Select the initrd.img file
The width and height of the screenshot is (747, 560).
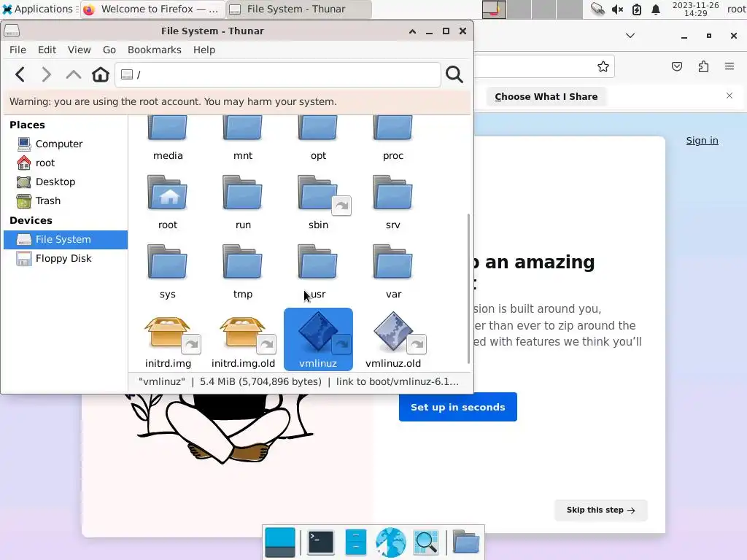pos(169,341)
